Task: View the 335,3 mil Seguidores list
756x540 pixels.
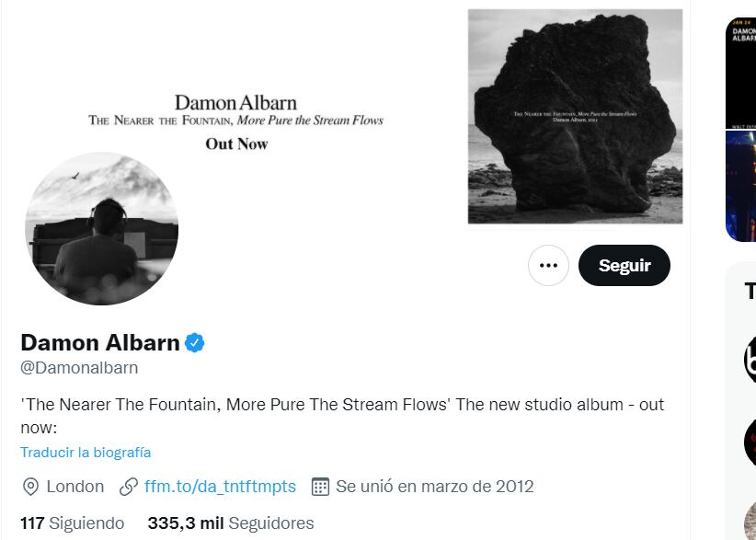Action: [230, 523]
